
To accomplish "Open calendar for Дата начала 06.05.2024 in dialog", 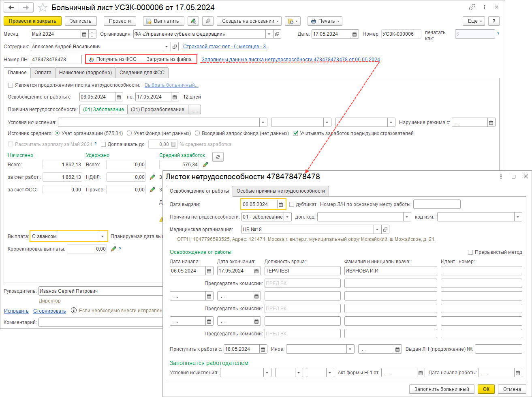I will [209, 271].
